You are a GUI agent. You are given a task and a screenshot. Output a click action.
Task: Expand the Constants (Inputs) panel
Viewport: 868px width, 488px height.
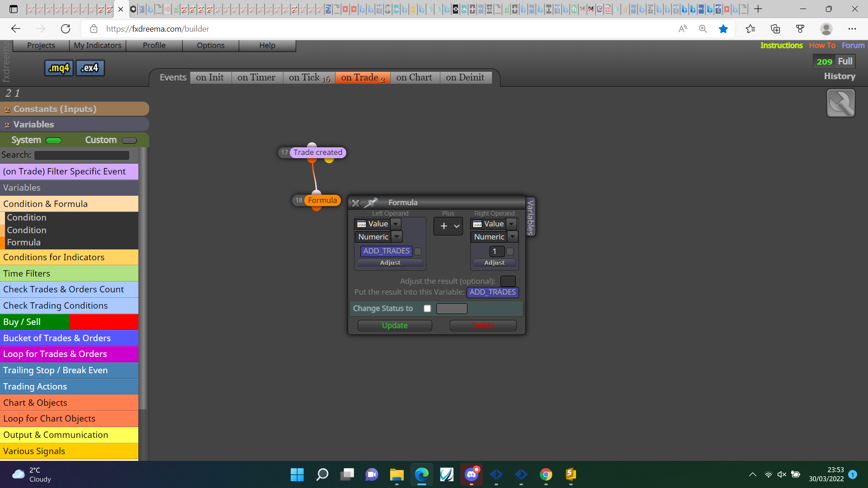pos(75,109)
